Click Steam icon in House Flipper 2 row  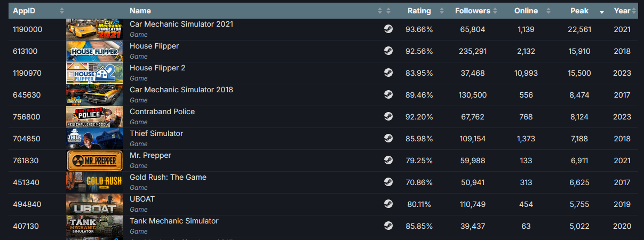tap(388, 73)
